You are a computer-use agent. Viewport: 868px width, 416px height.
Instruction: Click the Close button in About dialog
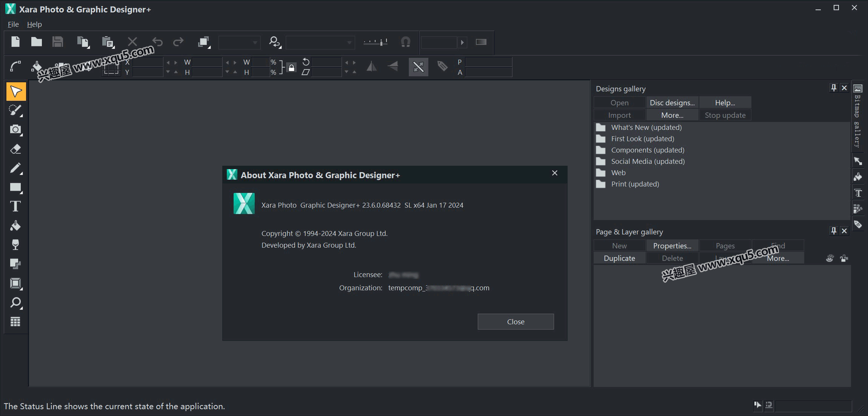coord(516,322)
